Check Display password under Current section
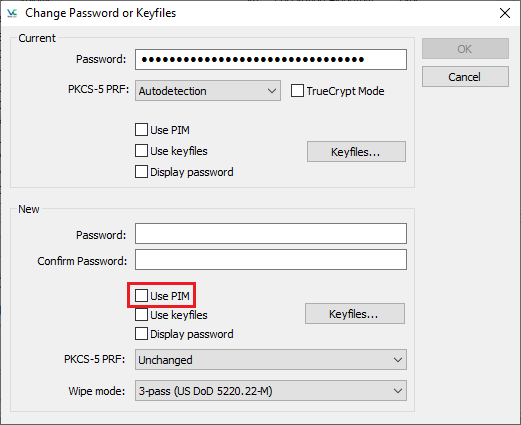Image resolution: width=521 pixels, height=425 pixels. [x=141, y=172]
